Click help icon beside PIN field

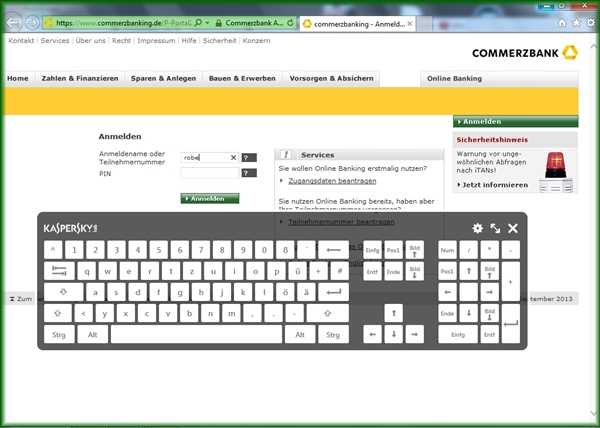pos(249,173)
